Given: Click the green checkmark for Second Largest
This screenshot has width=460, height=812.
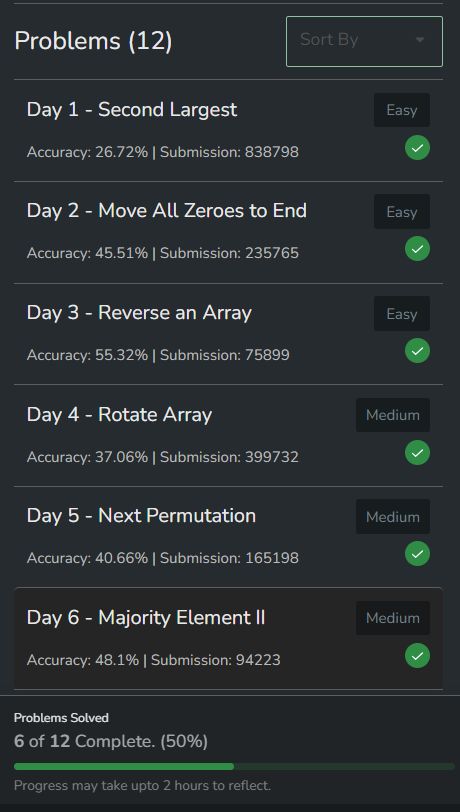Looking at the screenshot, I should [417, 148].
